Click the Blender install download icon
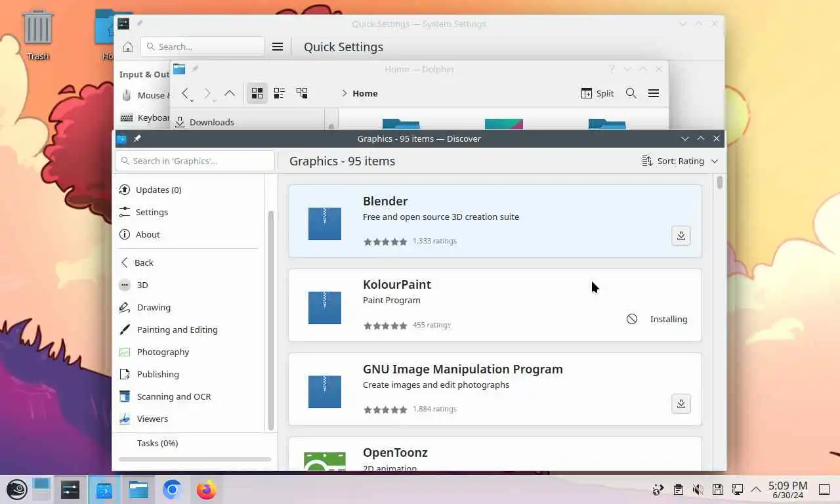Screen dimensions: 840x504 click(681, 236)
